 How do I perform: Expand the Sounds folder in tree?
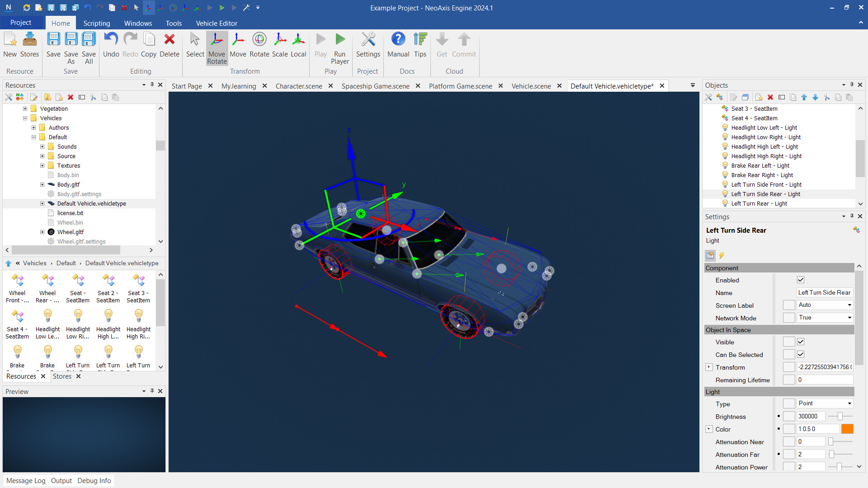point(42,146)
